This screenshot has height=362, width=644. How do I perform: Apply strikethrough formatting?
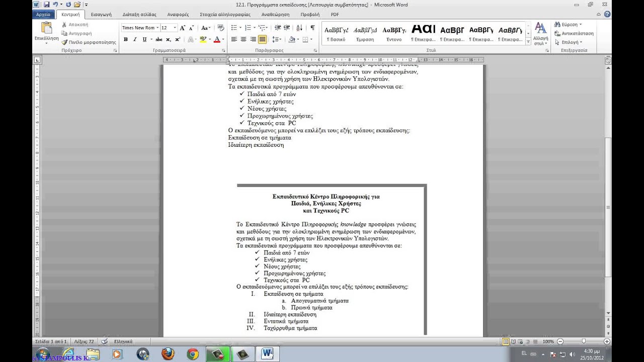point(158,39)
